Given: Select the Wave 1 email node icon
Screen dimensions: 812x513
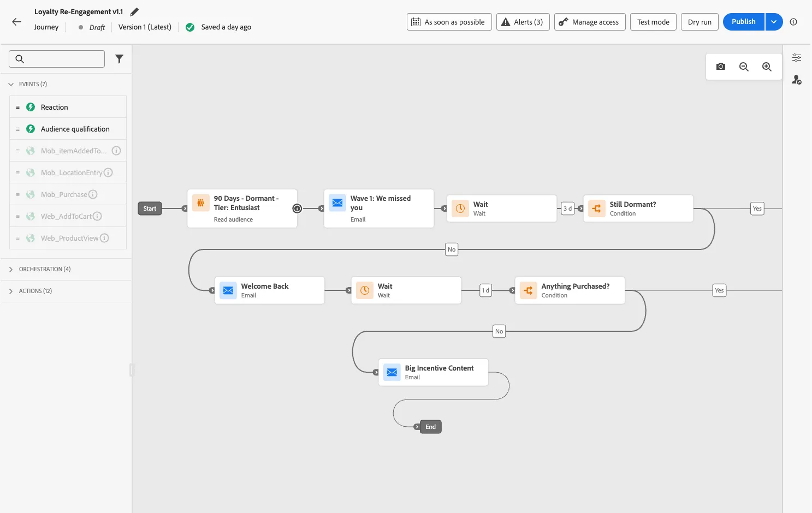Looking at the screenshot, I should coord(337,202).
